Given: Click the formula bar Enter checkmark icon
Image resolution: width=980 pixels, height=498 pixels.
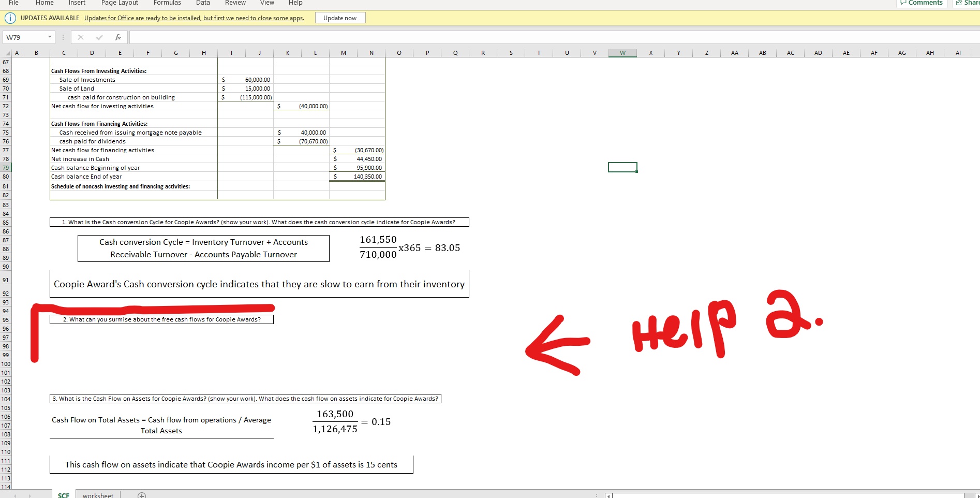Looking at the screenshot, I should (x=99, y=37).
